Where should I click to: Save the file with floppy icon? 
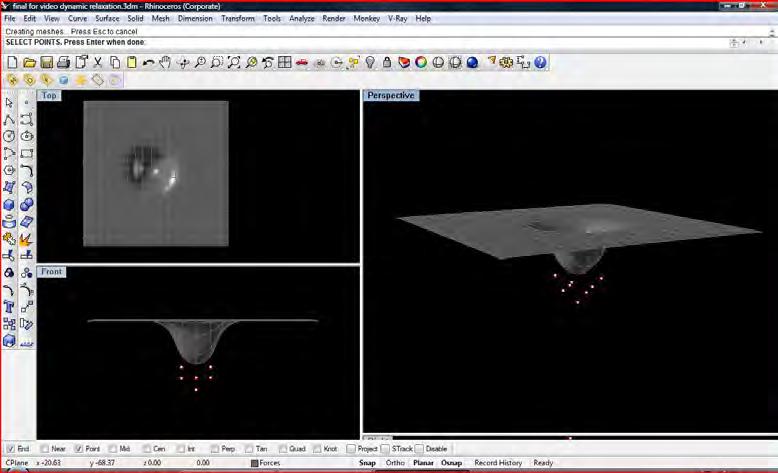click(x=47, y=63)
